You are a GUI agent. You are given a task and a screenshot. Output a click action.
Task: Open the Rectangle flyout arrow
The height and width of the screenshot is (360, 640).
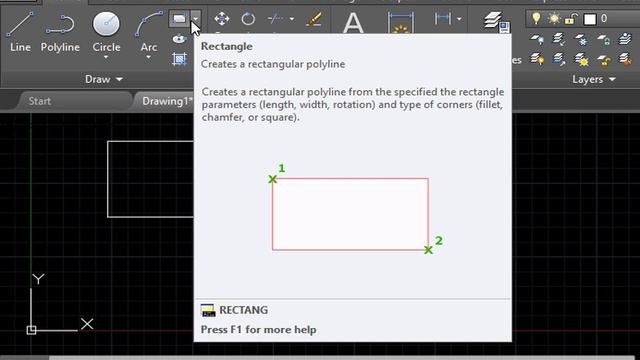[196, 19]
